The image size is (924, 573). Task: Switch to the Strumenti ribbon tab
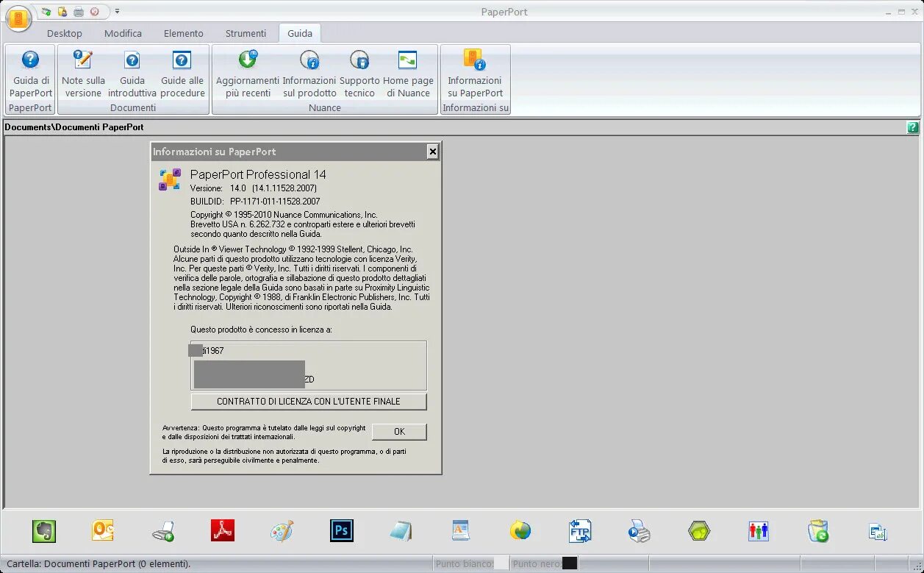246,33
